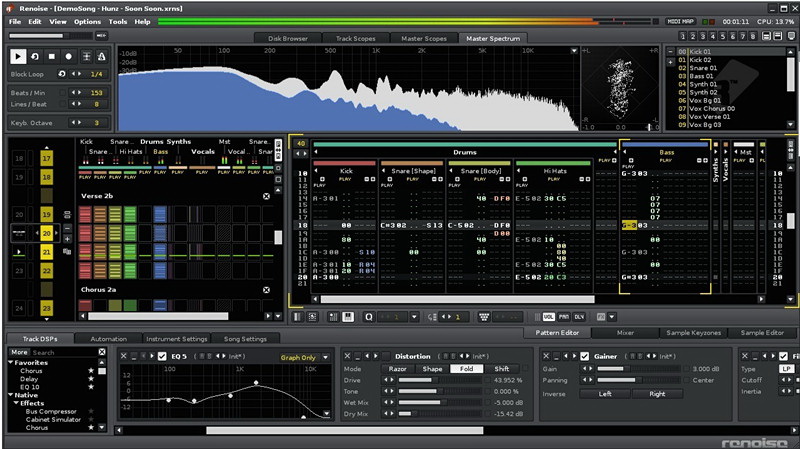Stop playback with the stop button
This screenshot has width=800, height=449.
[x=53, y=57]
